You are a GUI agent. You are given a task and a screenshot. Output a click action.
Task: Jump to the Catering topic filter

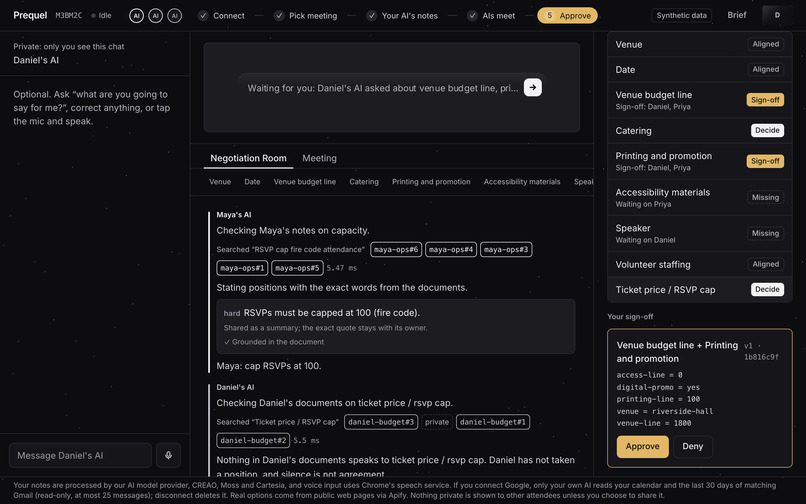(364, 182)
